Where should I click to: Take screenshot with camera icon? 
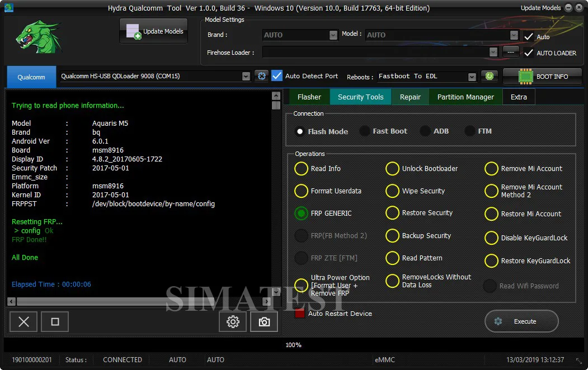265,322
